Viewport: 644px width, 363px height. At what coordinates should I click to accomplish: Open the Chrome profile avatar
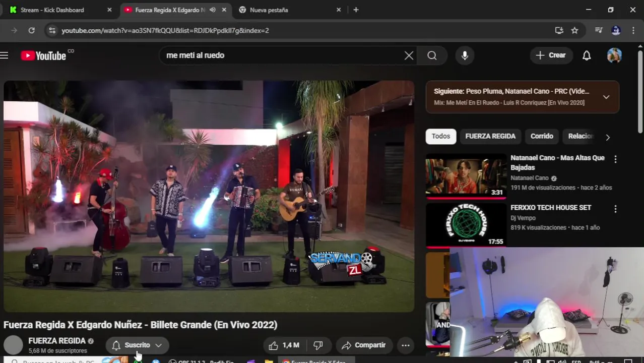click(x=616, y=30)
